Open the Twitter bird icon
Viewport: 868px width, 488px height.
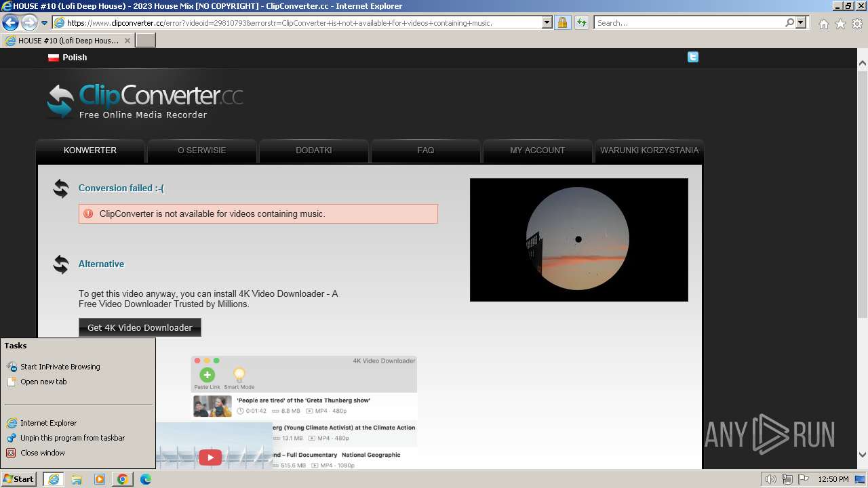[692, 57]
